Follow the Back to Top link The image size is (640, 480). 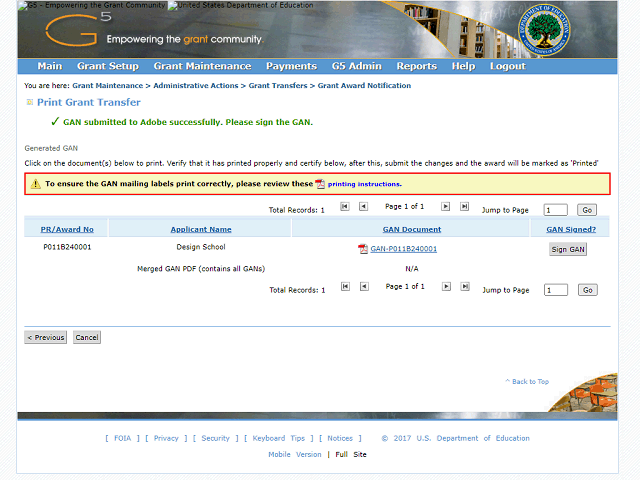coord(528,381)
